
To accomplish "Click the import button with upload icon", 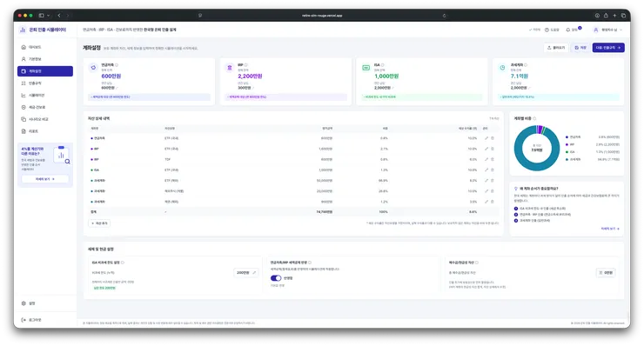I will click(556, 48).
